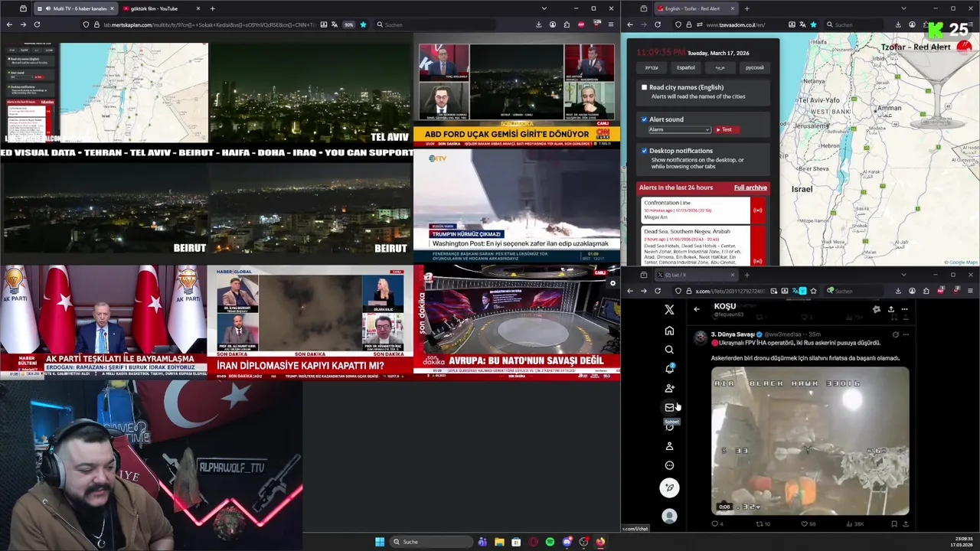Bookmark star in Tzofar browser address bar
This screenshot has height=551, width=980.
[813, 24]
